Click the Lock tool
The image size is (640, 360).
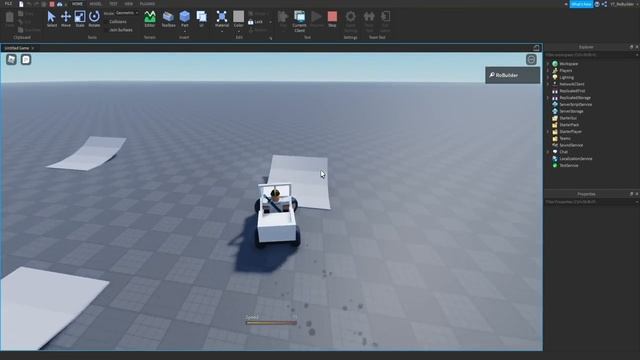(x=256, y=22)
